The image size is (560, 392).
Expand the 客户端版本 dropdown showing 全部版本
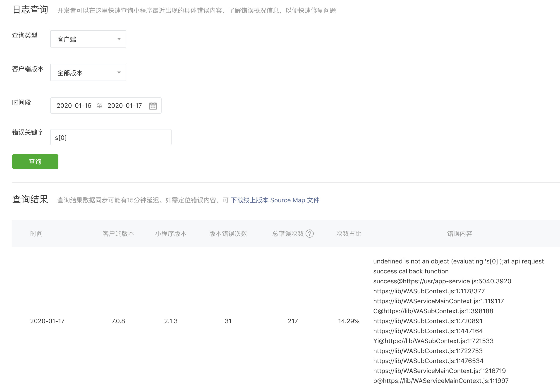coord(88,72)
